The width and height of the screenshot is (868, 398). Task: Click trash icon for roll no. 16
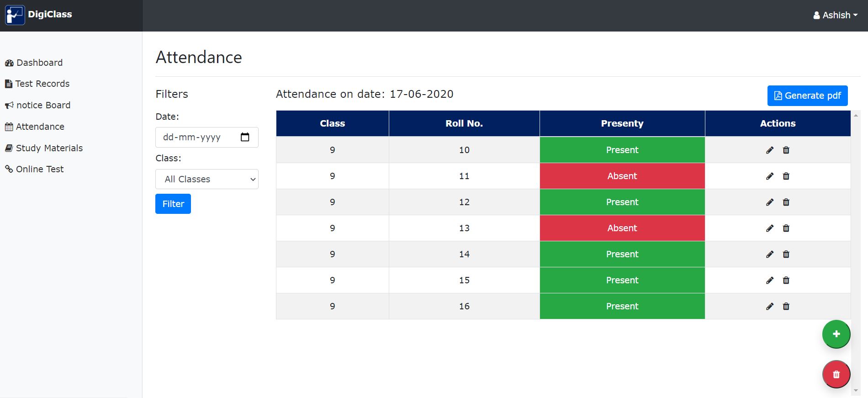click(x=786, y=307)
